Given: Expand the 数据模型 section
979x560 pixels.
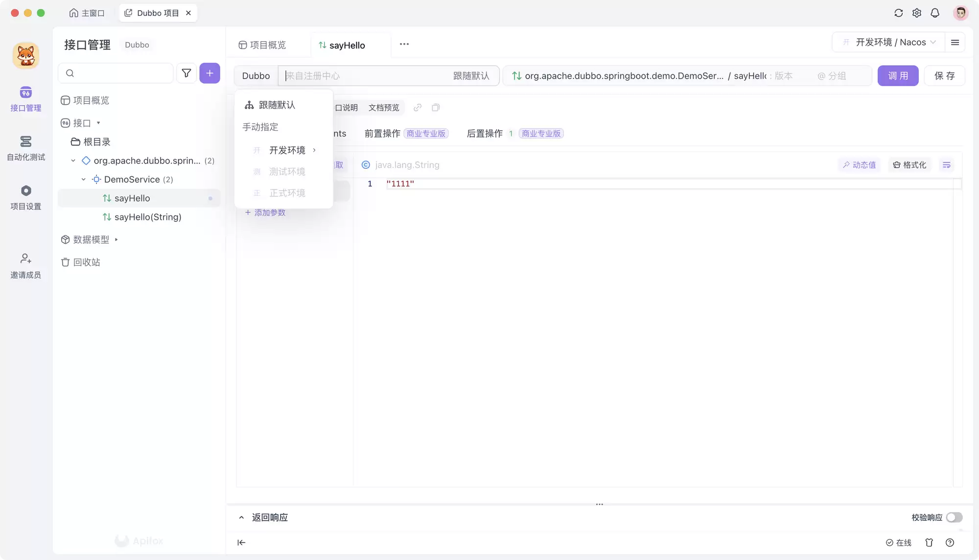Looking at the screenshot, I should (116, 240).
